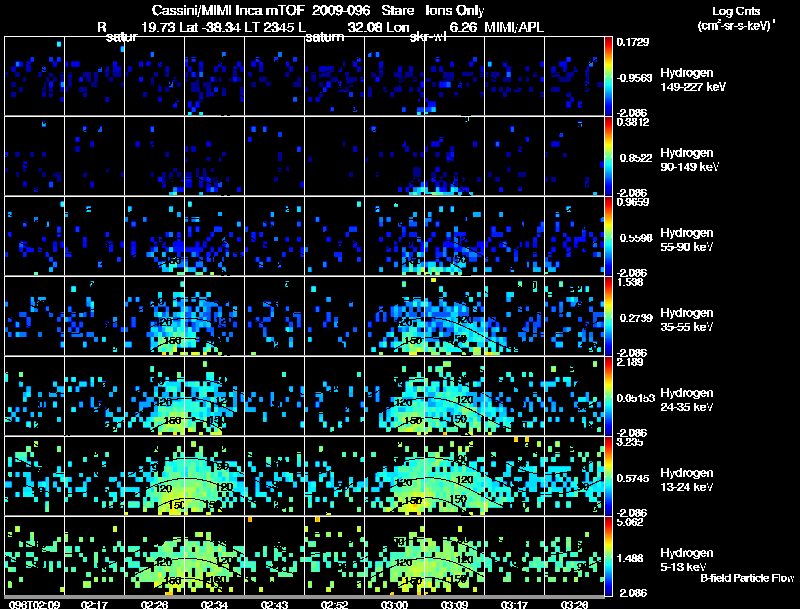
Task: Click the 1.488 colorbar midpoint value
Action: click(x=632, y=558)
